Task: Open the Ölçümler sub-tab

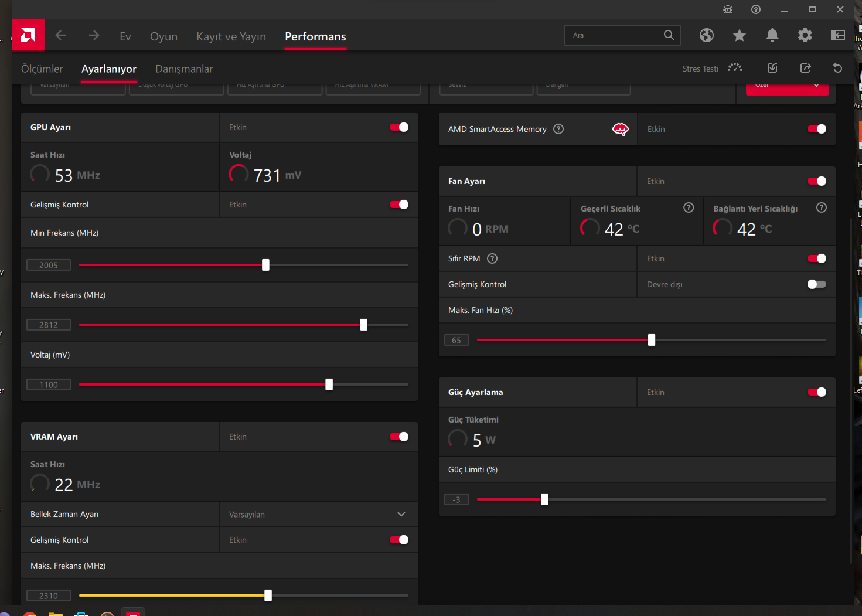Action: tap(42, 69)
